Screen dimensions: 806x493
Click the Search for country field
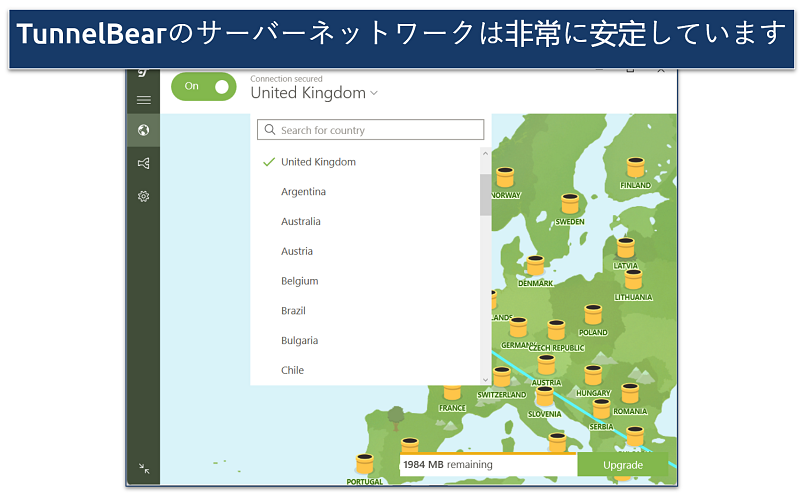(371, 130)
